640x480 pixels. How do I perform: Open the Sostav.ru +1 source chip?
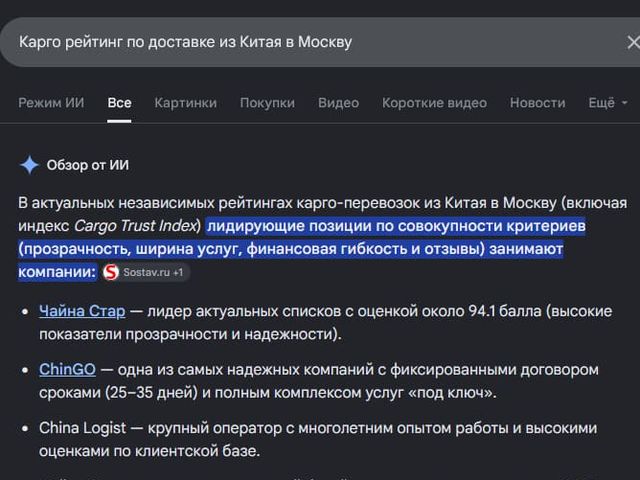point(146,272)
